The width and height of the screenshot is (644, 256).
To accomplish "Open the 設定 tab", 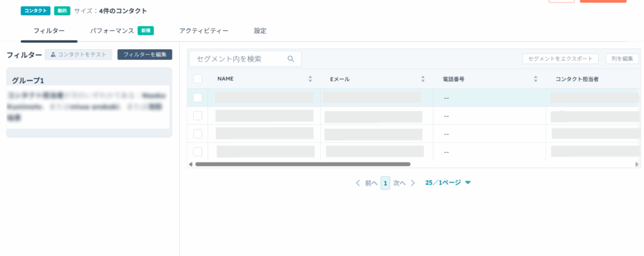I will tap(260, 30).
